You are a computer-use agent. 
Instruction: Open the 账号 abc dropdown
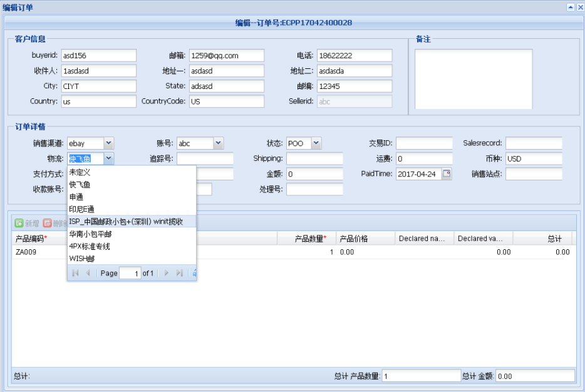click(218, 143)
